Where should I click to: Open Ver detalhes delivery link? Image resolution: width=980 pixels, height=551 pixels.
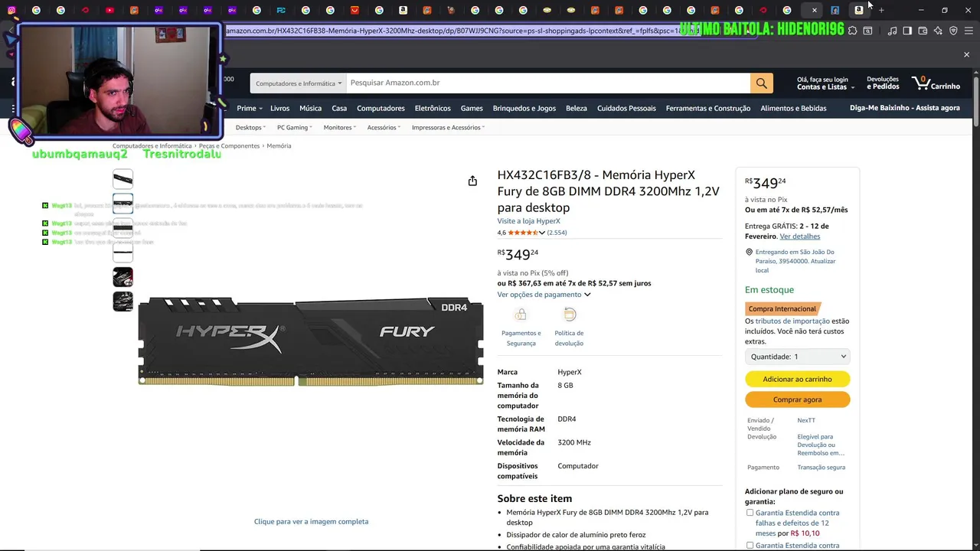point(799,236)
